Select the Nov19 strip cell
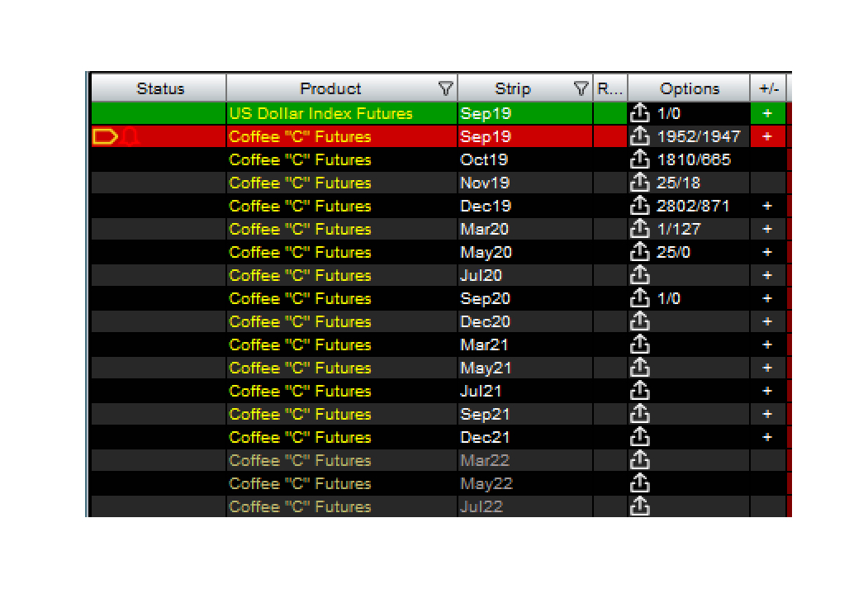 (525, 183)
